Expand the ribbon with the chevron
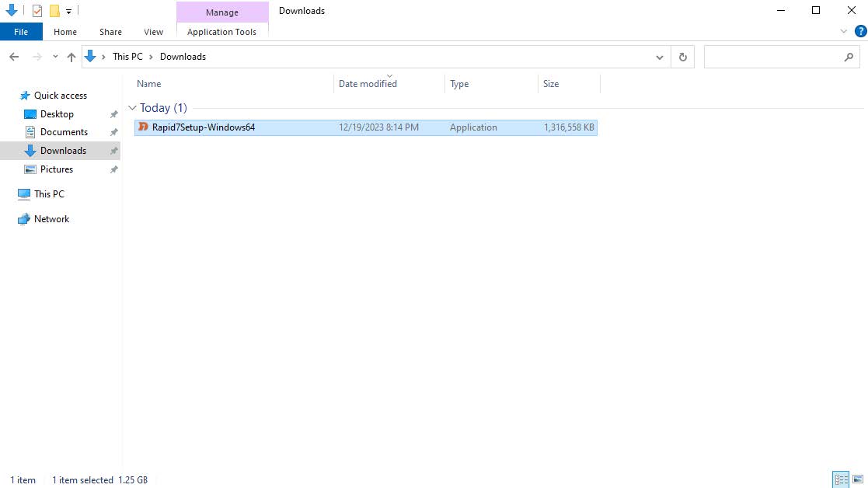Image resolution: width=868 pixels, height=488 pixels. pos(843,32)
